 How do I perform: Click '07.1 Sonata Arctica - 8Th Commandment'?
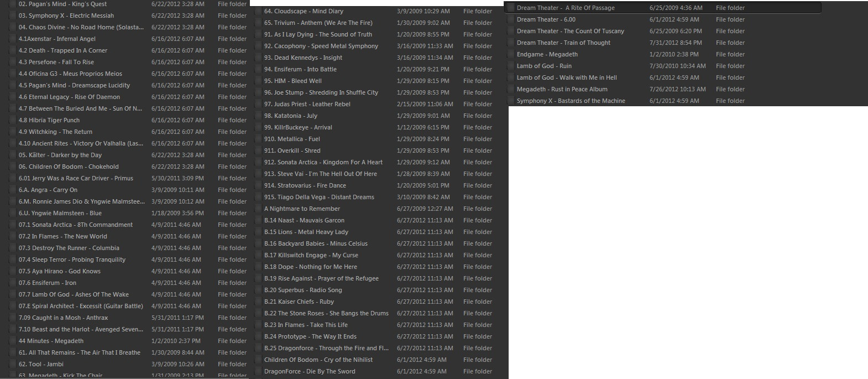tap(76, 225)
